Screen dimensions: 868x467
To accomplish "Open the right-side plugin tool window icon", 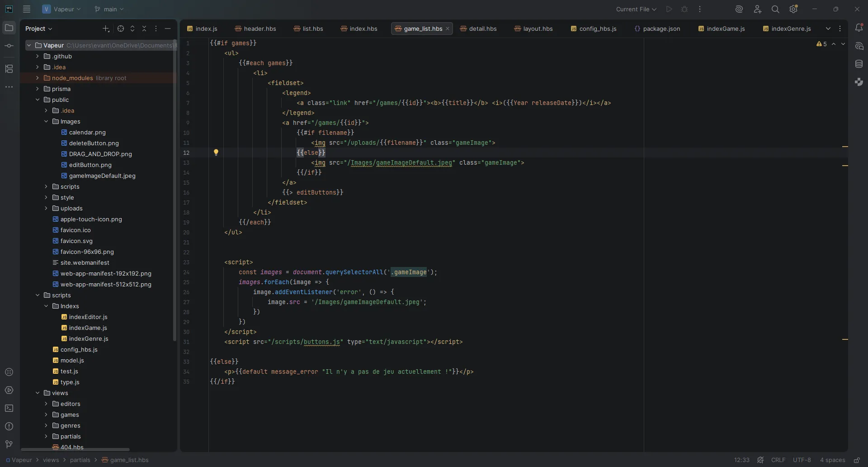I will coord(859,82).
